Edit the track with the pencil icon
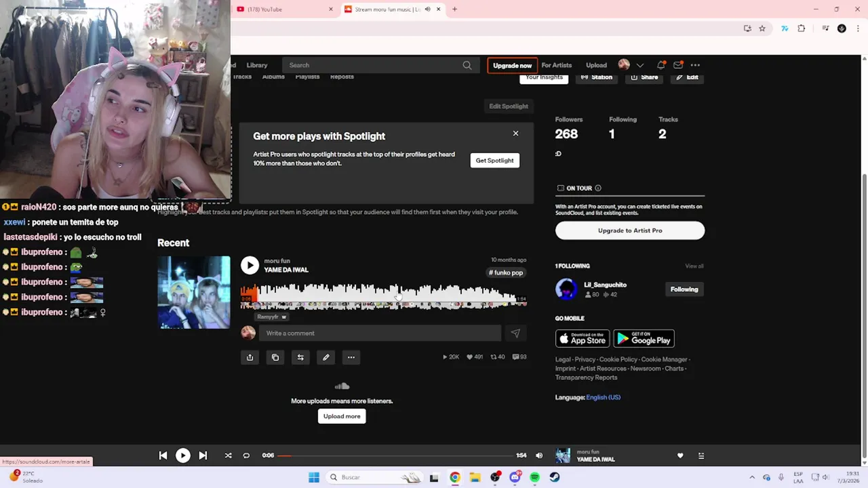The height and width of the screenshot is (488, 868). coord(325,357)
